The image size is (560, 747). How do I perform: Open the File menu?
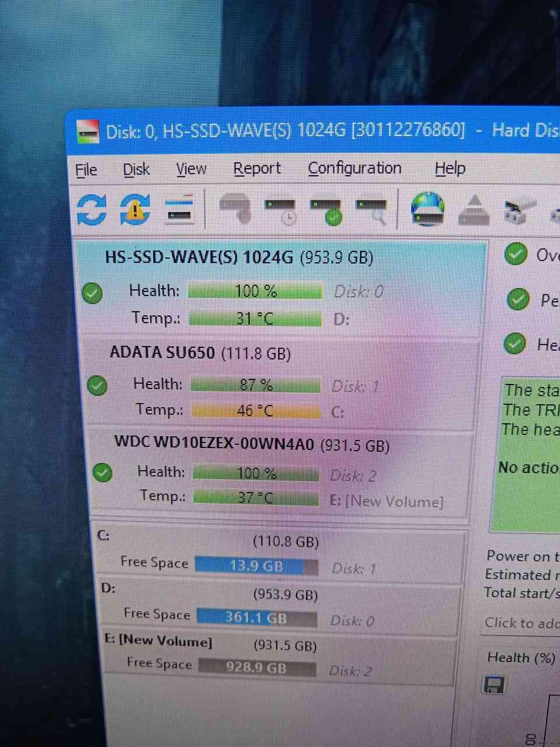[x=86, y=170]
